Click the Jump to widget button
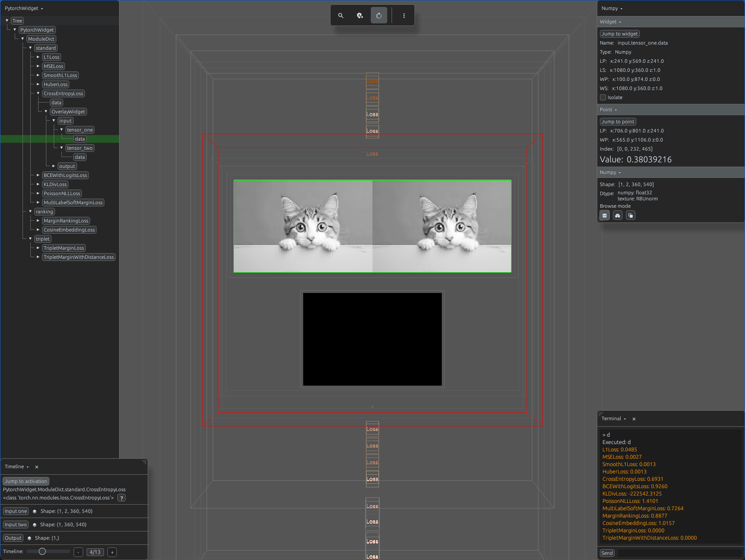The width and height of the screenshot is (745, 560). pyautogui.click(x=620, y=34)
